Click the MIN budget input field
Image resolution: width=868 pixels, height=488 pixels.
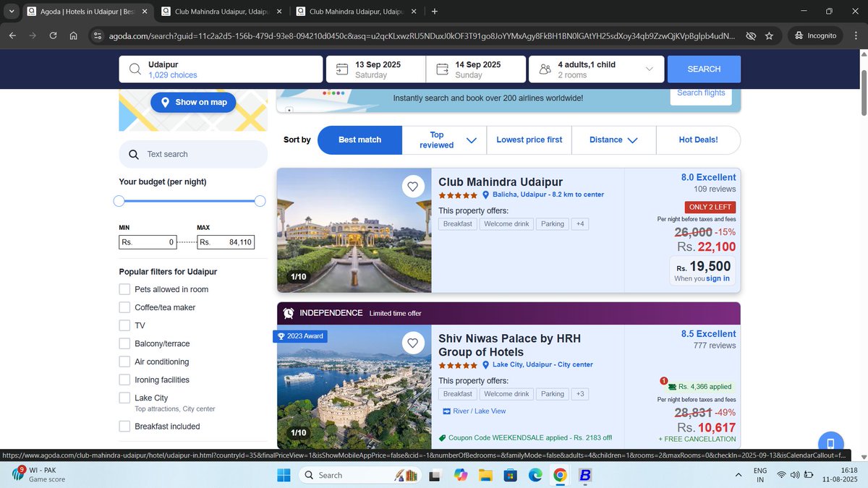[x=148, y=242]
